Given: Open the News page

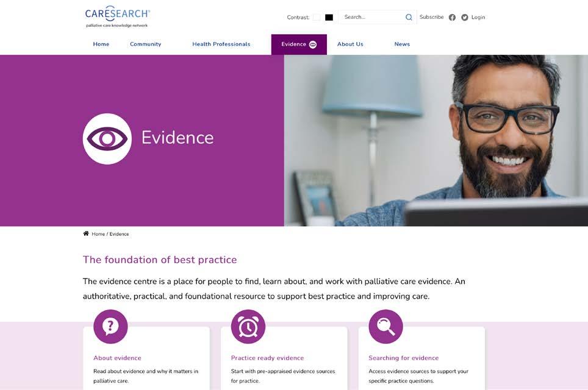Looking at the screenshot, I should click(x=402, y=44).
